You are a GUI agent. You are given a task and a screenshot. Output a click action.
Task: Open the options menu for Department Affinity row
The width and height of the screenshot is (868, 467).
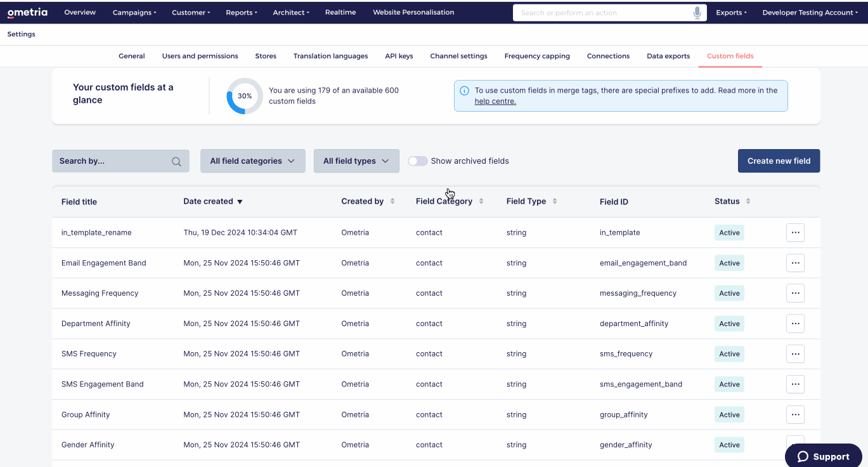point(795,324)
